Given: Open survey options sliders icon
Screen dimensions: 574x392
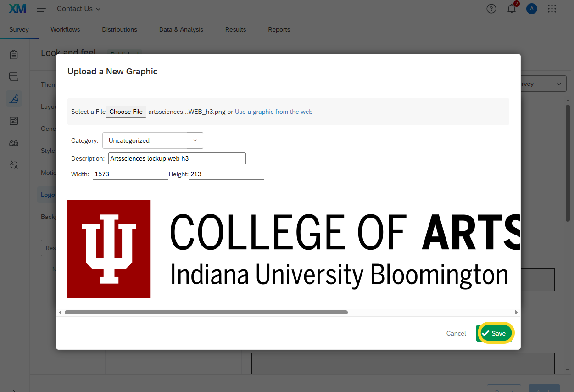Looking at the screenshot, I should (14, 121).
